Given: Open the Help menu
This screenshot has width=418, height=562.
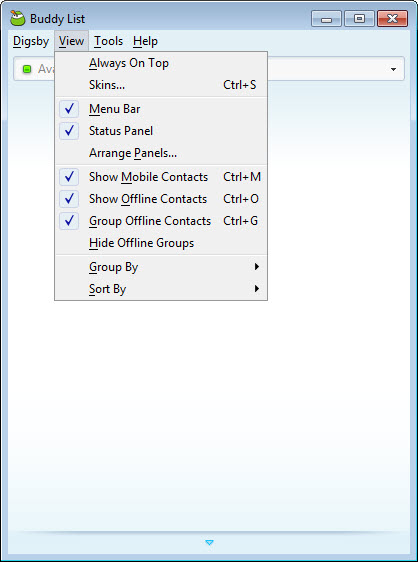Looking at the screenshot, I should click(x=145, y=41).
